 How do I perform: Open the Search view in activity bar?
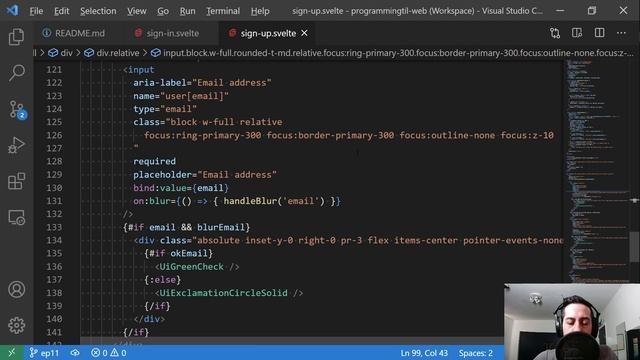point(16,73)
